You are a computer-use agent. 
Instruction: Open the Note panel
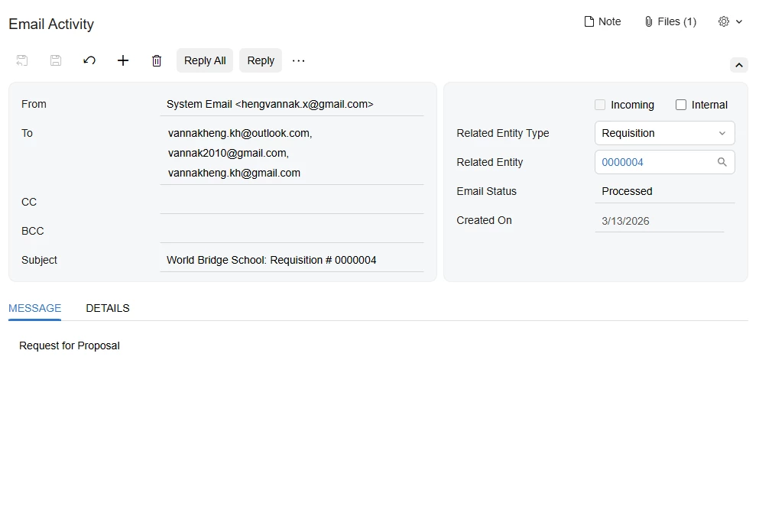coord(602,21)
